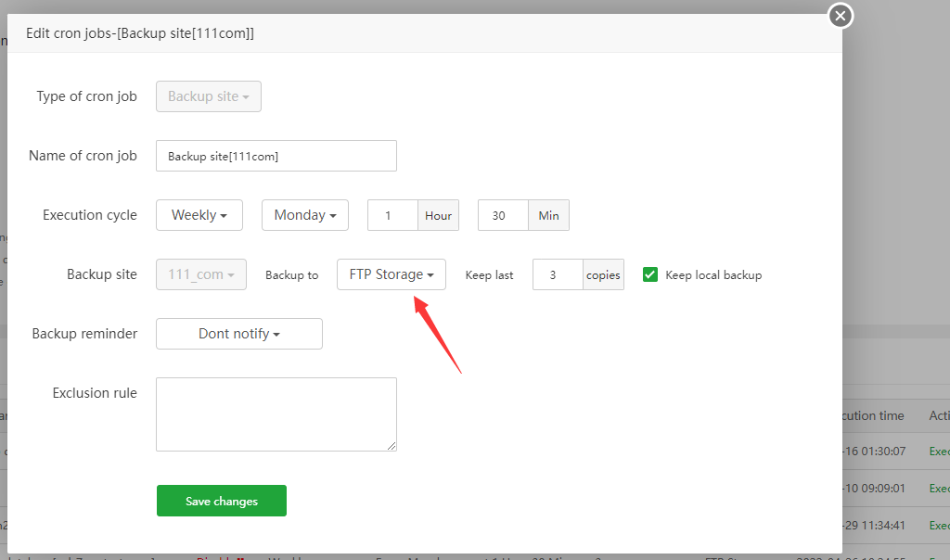Click the execution time column header
The height and width of the screenshot is (560, 950).
(x=872, y=415)
